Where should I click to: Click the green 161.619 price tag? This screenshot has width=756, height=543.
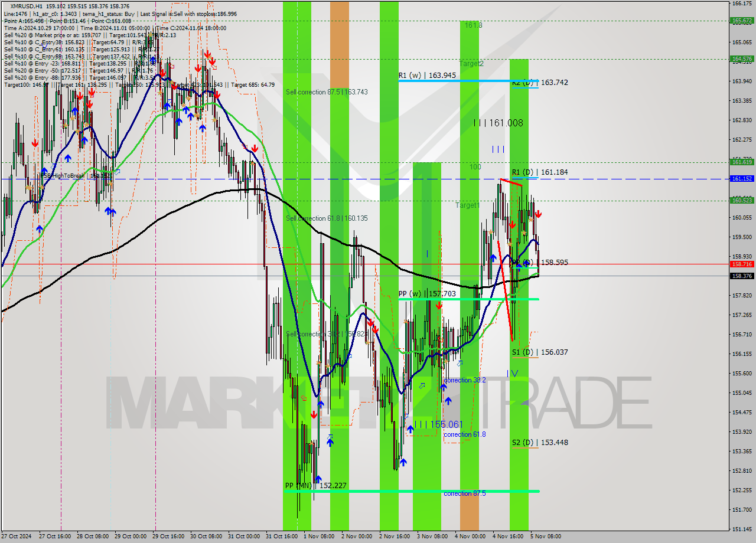pos(742,162)
